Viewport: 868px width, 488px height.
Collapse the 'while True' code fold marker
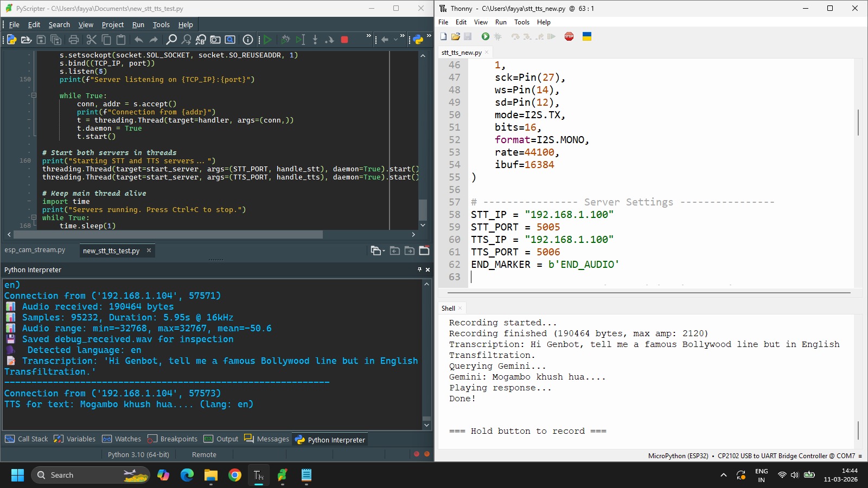click(x=34, y=95)
